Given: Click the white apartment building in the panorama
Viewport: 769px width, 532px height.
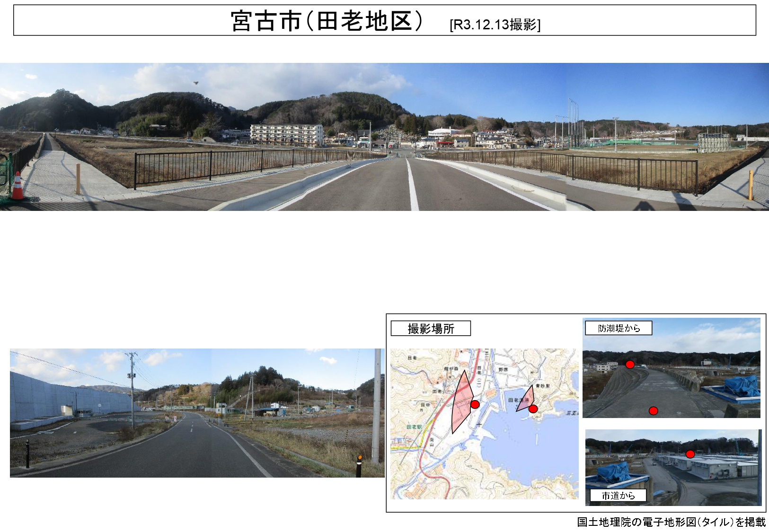Looking at the screenshot, I should coord(286,134).
